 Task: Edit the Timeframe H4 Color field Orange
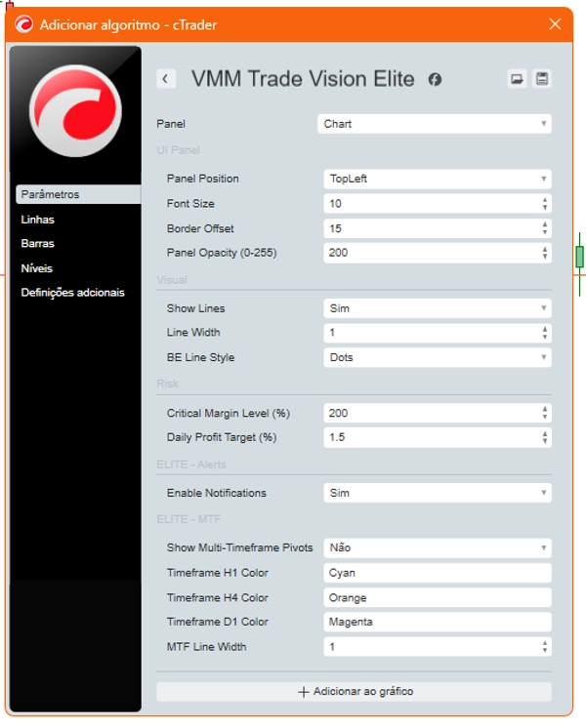(438, 598)
